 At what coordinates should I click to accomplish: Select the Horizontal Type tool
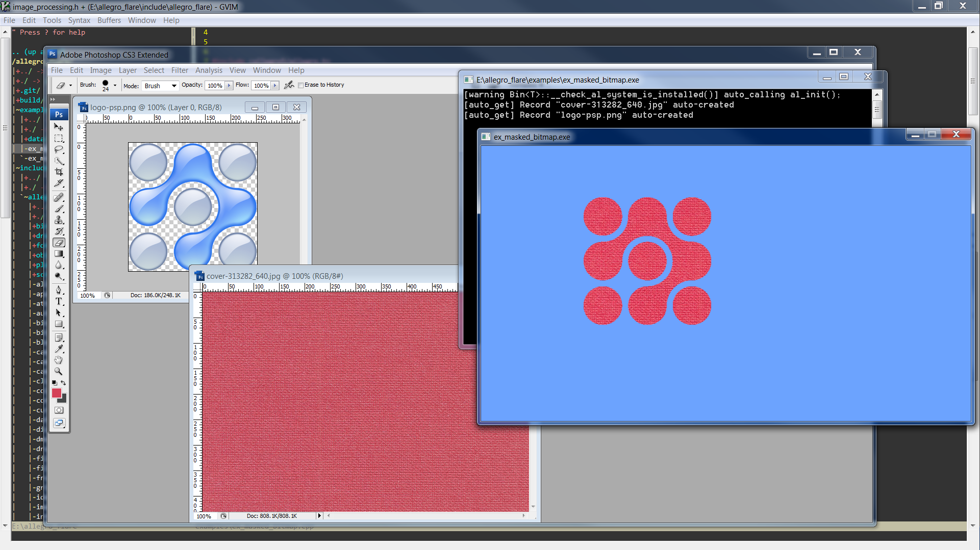(59, 301)
